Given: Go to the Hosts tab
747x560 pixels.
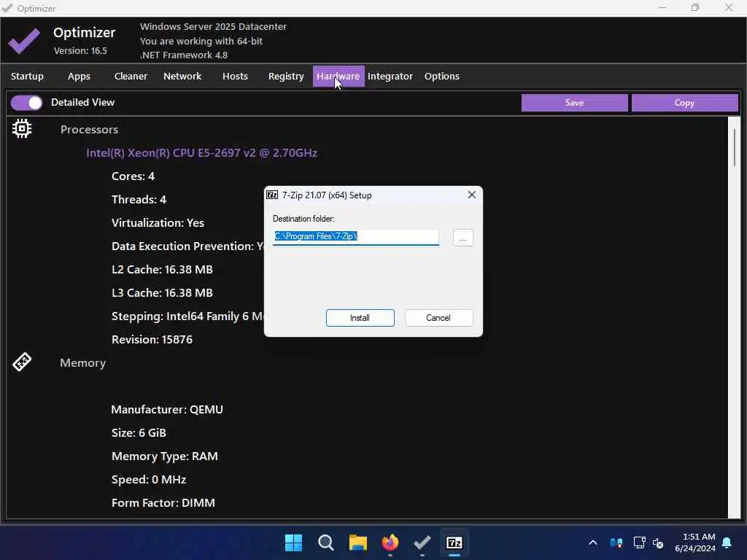Looking at the screenshot, I should click(x=236, y=76).
